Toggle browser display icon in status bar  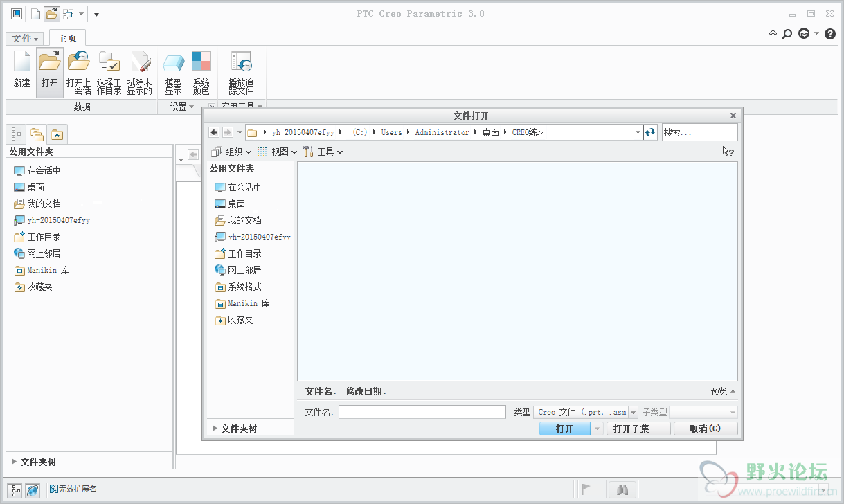(x=33, y=490)
